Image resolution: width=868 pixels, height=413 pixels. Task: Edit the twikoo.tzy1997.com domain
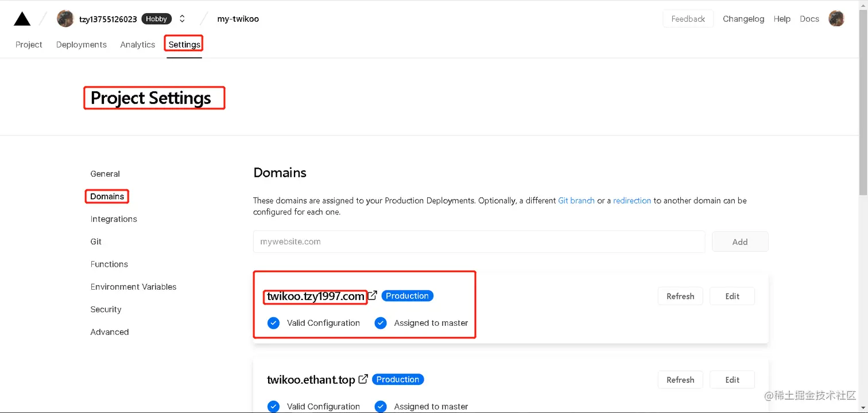click(x=732, y=296)
